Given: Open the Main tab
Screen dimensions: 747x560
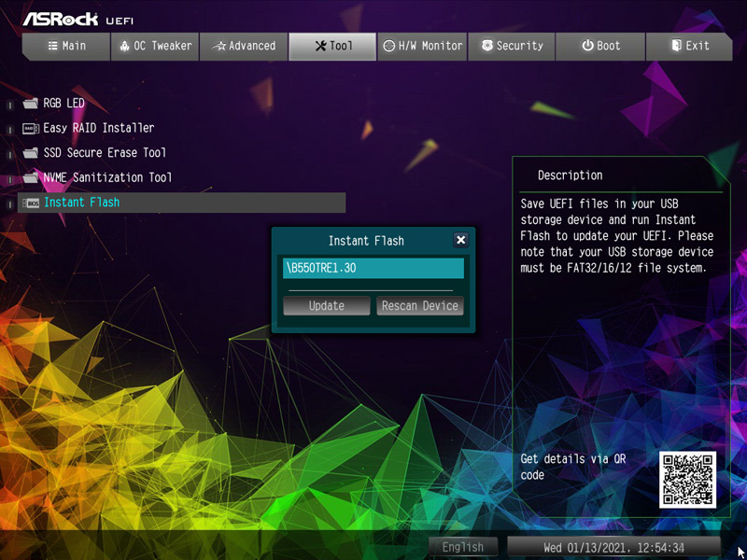Looking at the screenshot, I should 66,46.
